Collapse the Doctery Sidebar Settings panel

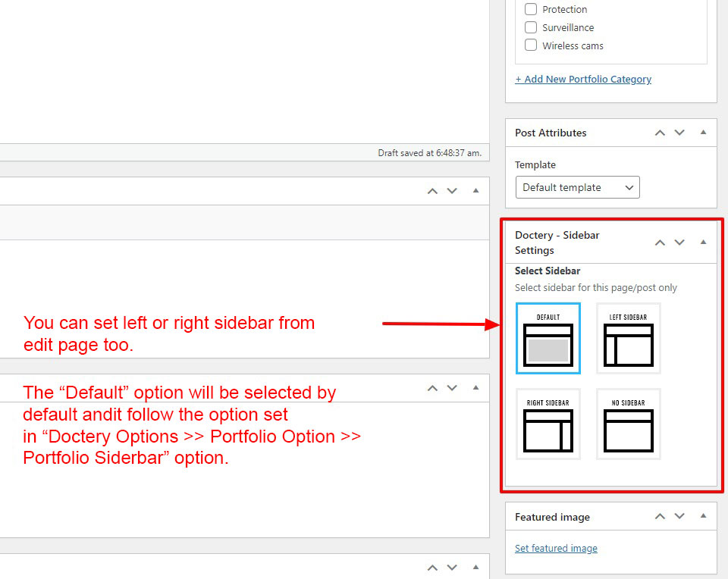tap(703, 243)
